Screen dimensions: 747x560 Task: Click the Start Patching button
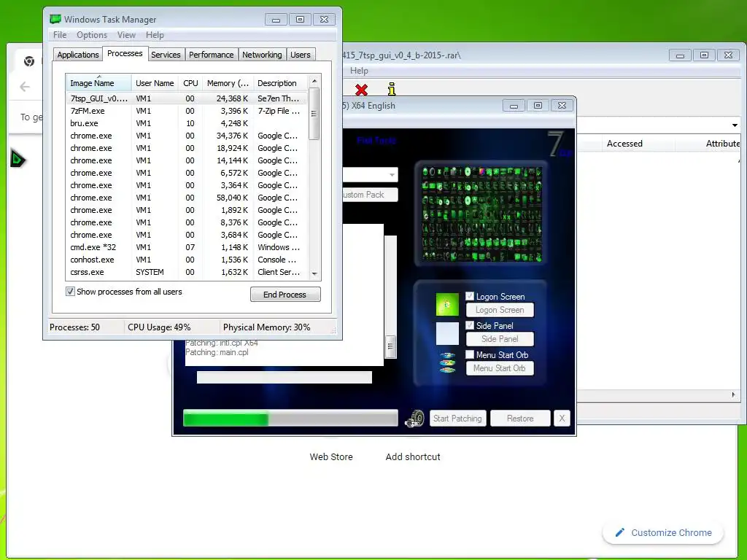pyautogui.click(x=457, y=419)
